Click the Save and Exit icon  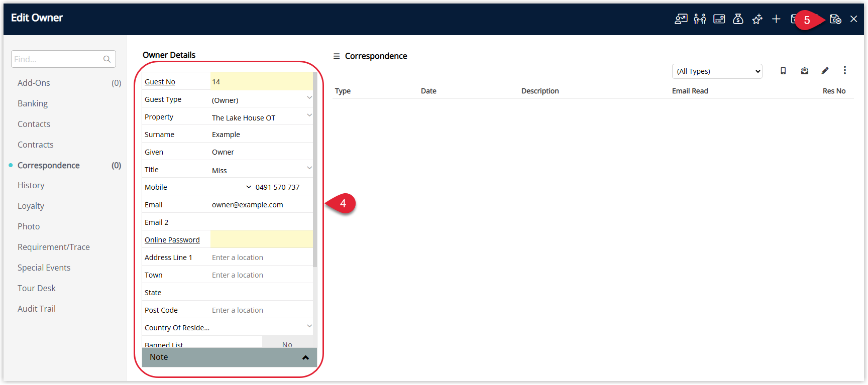[835, 19]
